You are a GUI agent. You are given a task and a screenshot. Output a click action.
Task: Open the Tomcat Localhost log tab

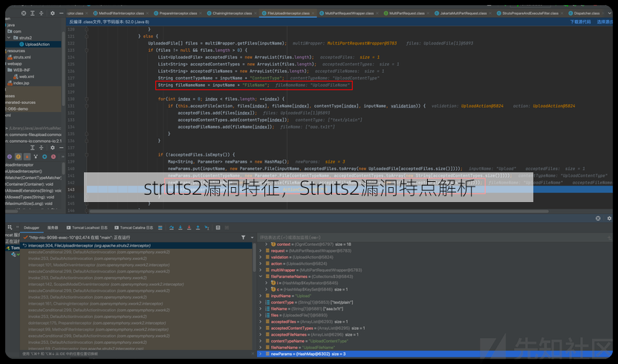87,227
